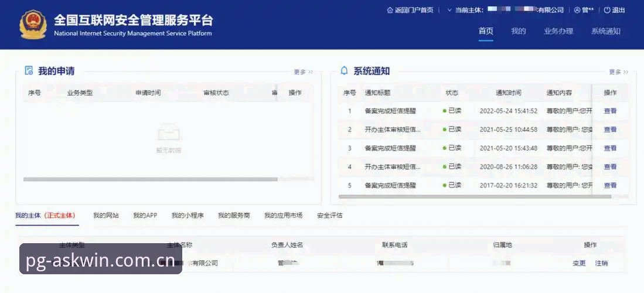644x293 pixels.
Task: Click 申请时间 column header
Action: [148, 93]
